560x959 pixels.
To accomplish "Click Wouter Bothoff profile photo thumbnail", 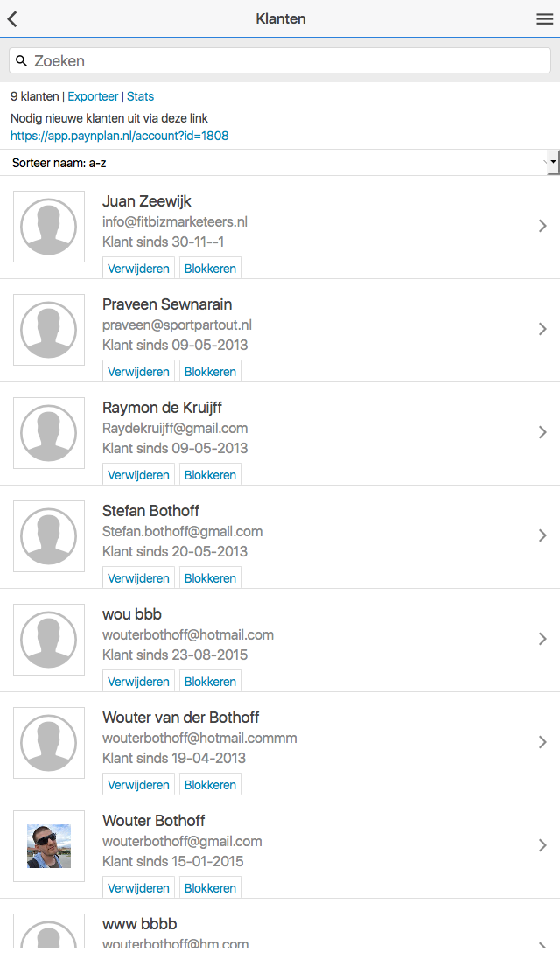I will click(49, 846).
